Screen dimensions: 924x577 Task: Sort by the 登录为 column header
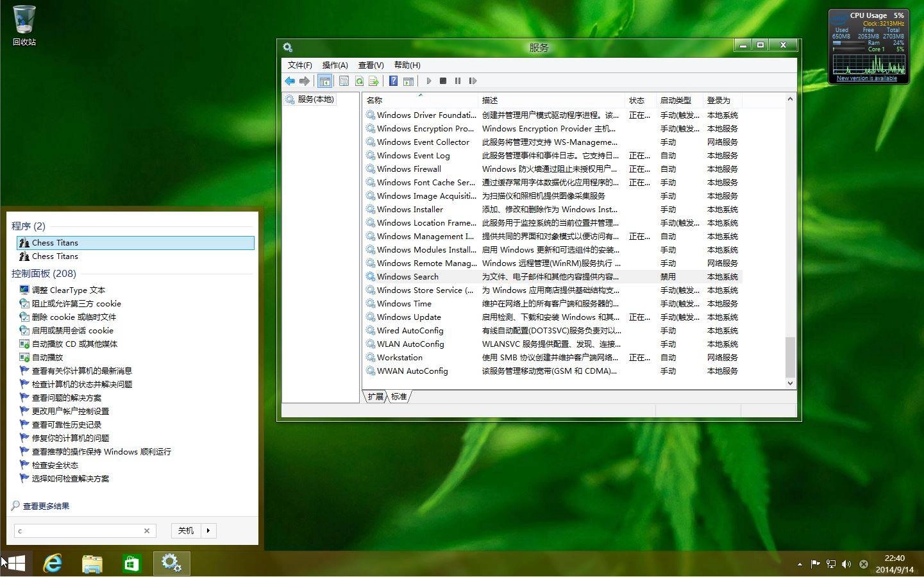click(722, 101)
